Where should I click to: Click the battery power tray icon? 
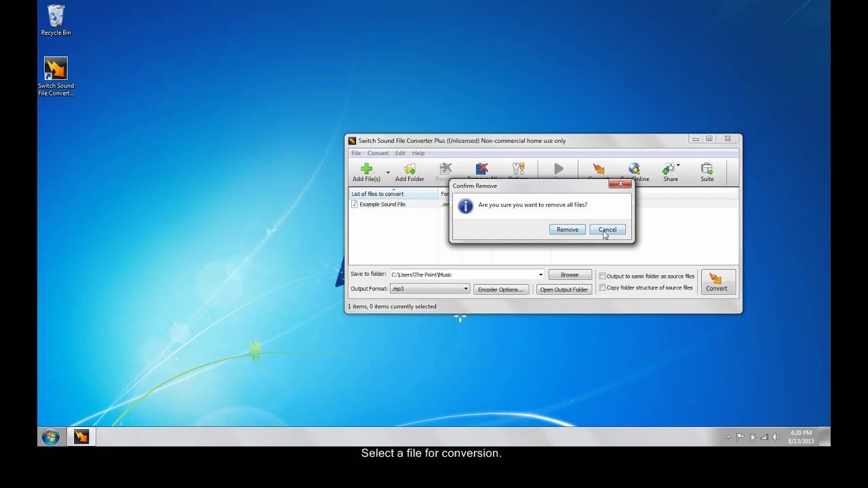point(753,437)
